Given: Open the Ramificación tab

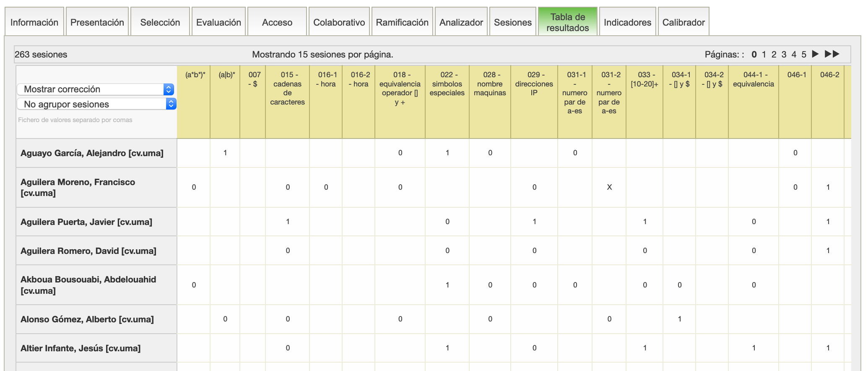Looking at the screenshot, I should point(402,22).
